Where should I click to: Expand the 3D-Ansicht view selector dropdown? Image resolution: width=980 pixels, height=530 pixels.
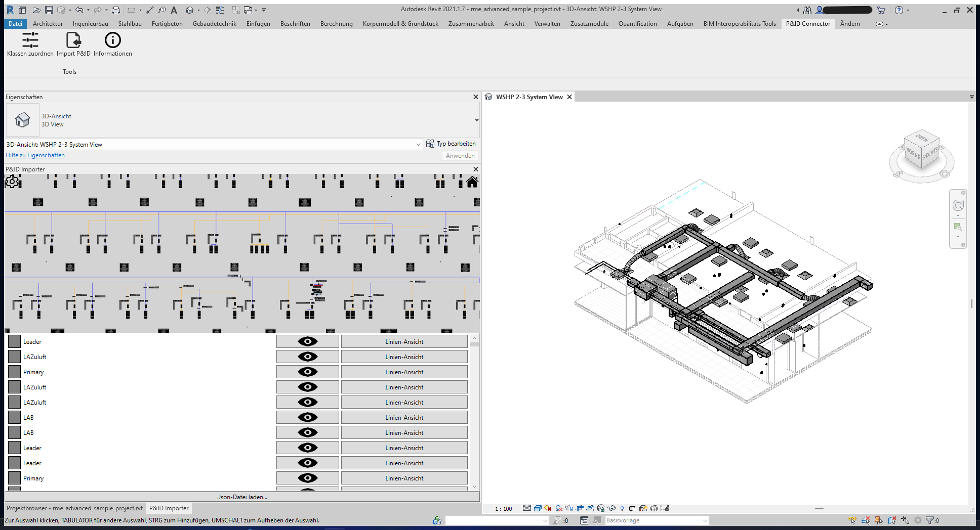click(418, 145)
